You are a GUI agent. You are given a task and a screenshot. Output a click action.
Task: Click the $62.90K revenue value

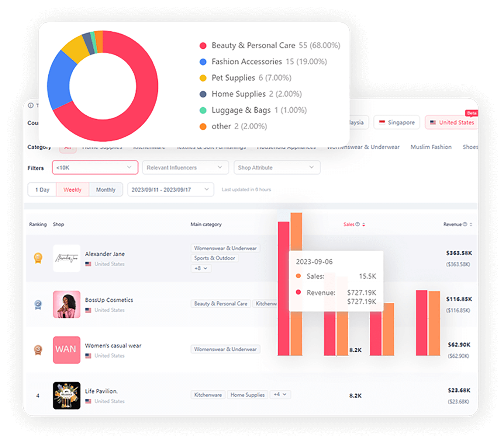[x=459, y=345]
